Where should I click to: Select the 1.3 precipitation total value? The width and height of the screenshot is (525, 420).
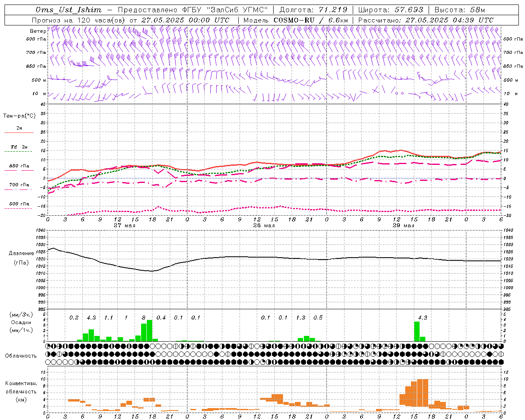301,317
